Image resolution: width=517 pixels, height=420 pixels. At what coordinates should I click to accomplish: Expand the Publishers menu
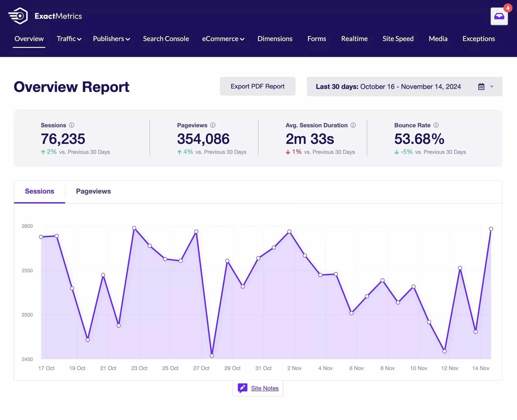coord(111,39)
